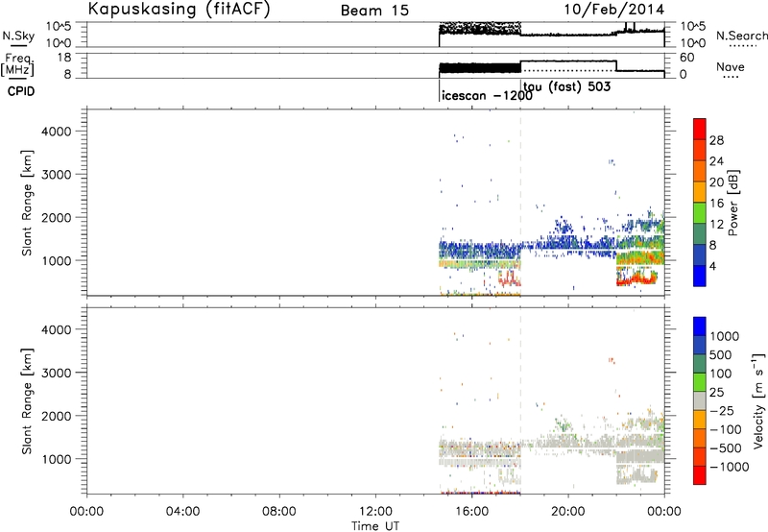Click the N.Search legend label
768x532 pixels.
coord(741,36)
